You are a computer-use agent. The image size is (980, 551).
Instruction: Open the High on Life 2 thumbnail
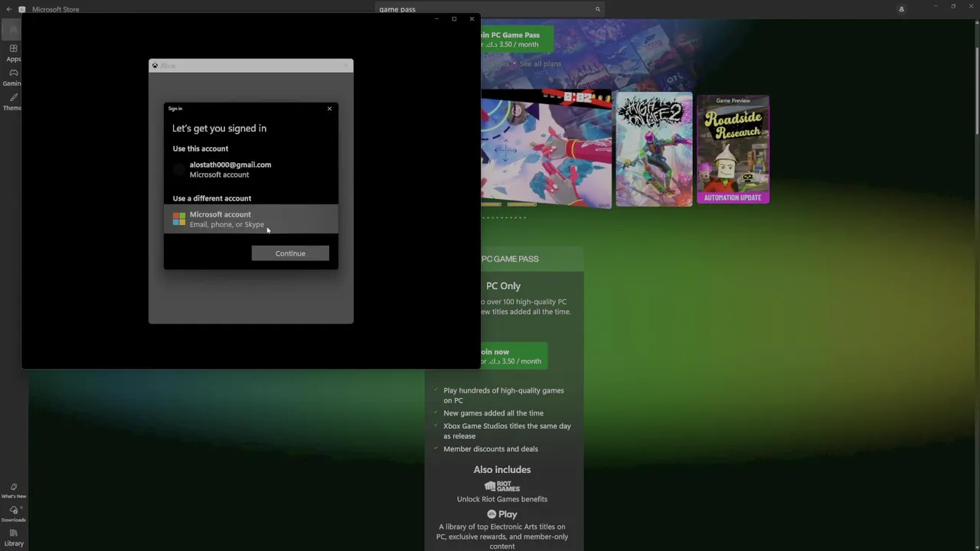pos(654,149)
